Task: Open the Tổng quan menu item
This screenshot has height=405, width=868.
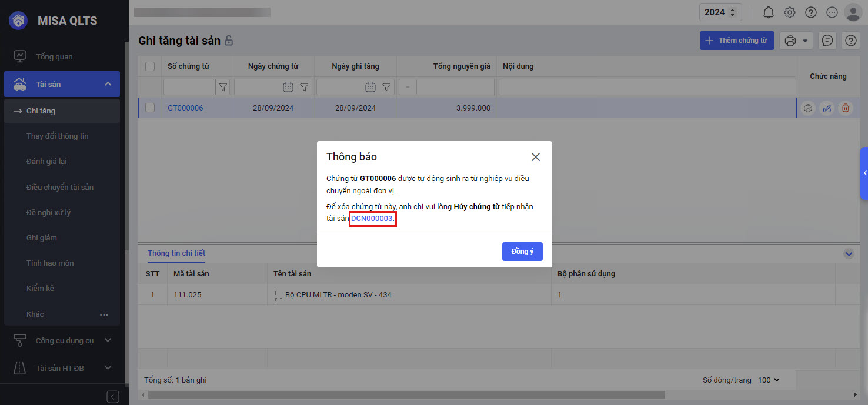Action: [x=54, y=56]
